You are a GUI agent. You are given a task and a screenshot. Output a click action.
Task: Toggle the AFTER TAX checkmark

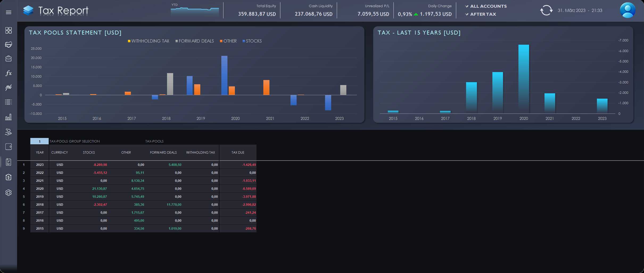point(467,14)
